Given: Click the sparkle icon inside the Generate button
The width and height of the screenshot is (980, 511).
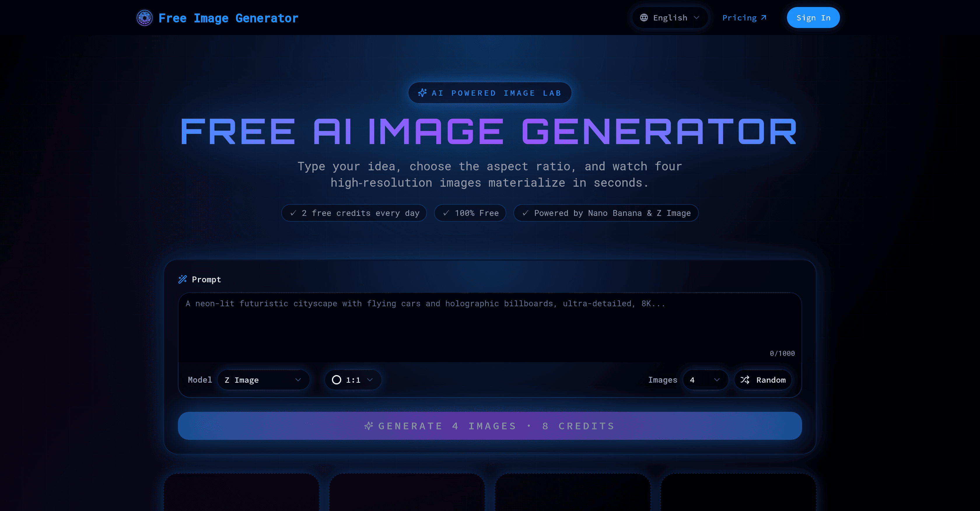Looking at the screenshot, I should (x=368, y=426).
